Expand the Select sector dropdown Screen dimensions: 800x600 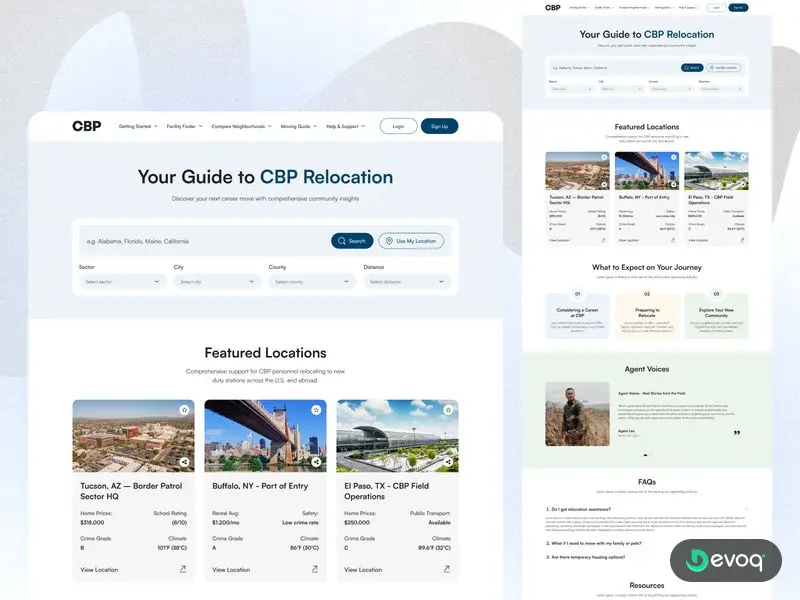(x=122, y=282)
